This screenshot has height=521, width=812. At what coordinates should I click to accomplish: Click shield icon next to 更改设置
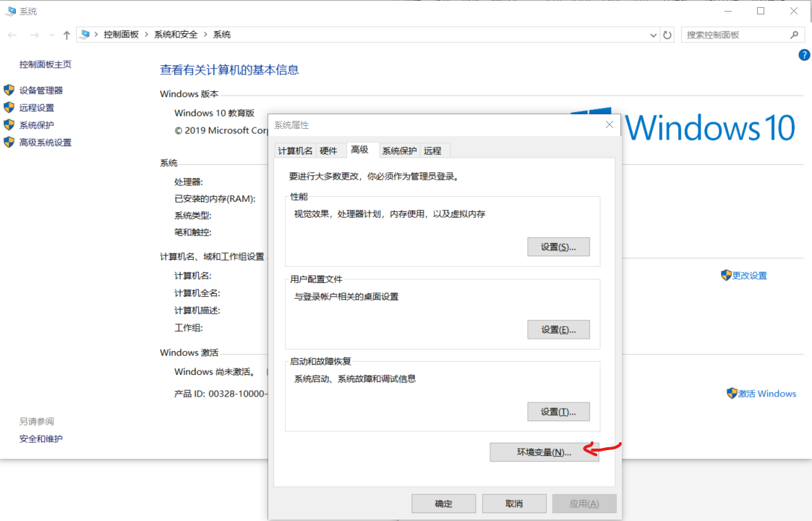point(726,275)
